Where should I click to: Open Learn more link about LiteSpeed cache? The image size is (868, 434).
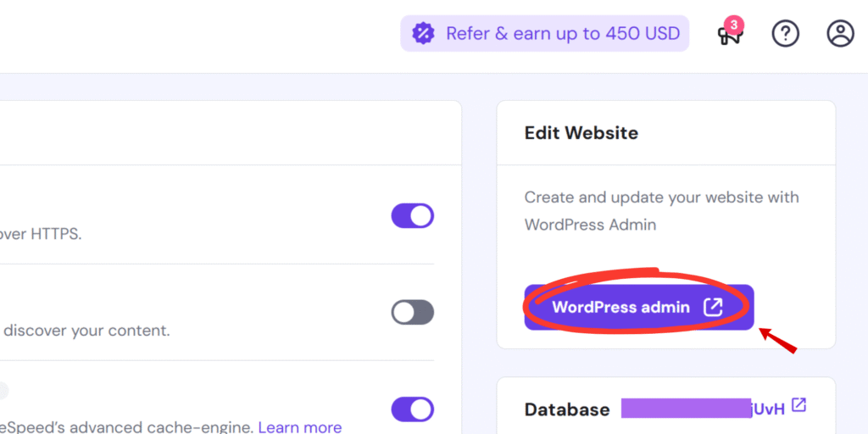300,427
